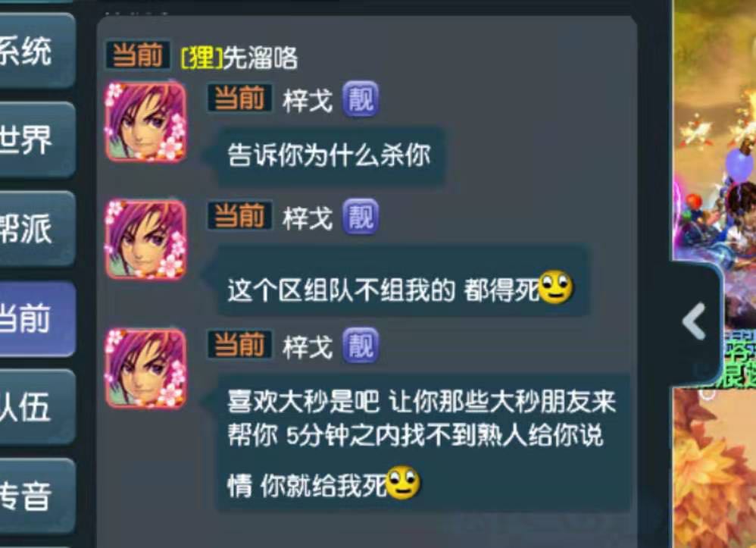The height and width of the screenshot is (548, 756).
Task: Collapse the chat panel with the left arrow
Action: coord(695,321)
